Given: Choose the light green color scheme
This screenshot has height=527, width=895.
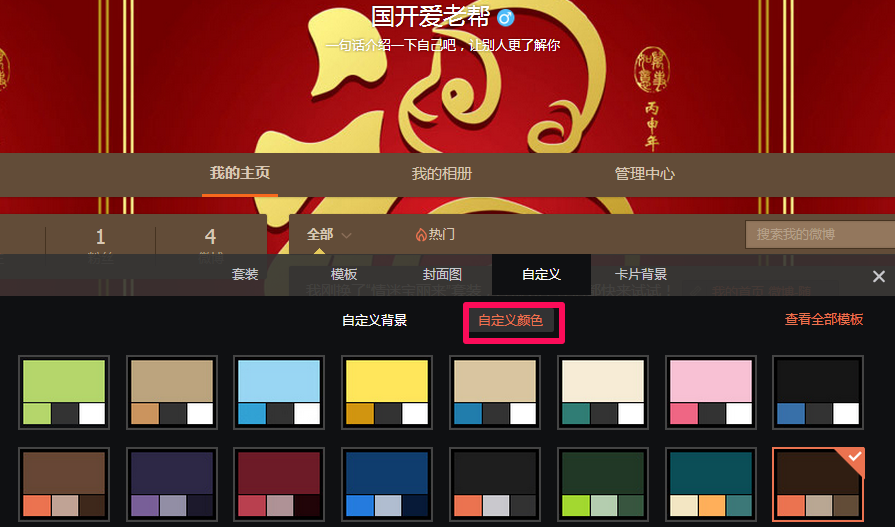Looking at the screenshot, I should tap(64, 391).
